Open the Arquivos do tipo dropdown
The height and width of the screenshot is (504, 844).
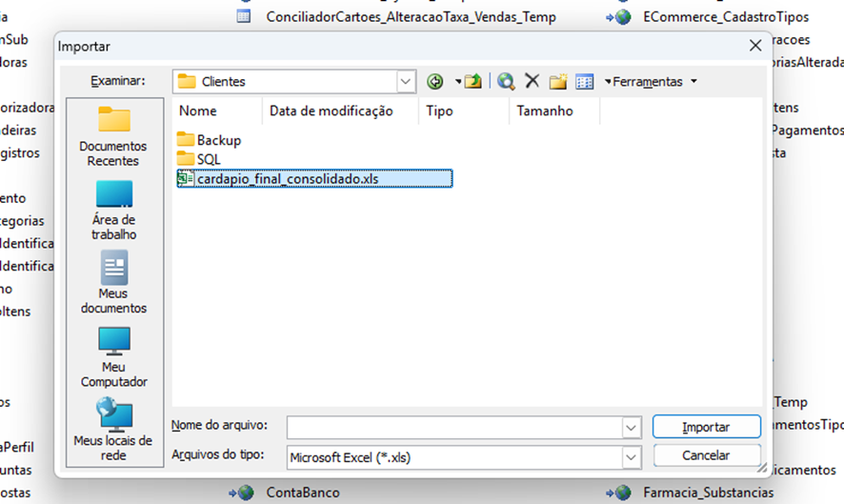[x=632, y=457]
